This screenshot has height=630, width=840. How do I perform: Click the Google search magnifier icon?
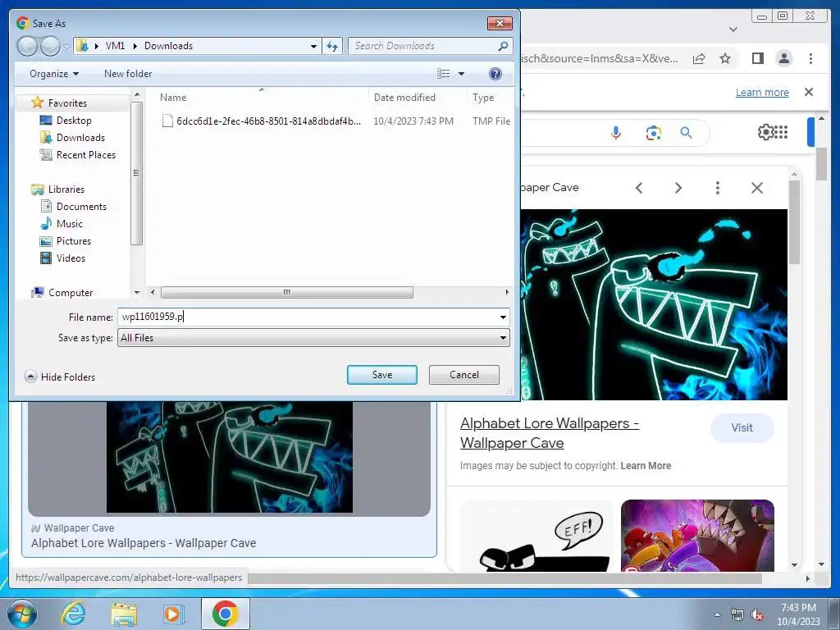pos(687,132)
